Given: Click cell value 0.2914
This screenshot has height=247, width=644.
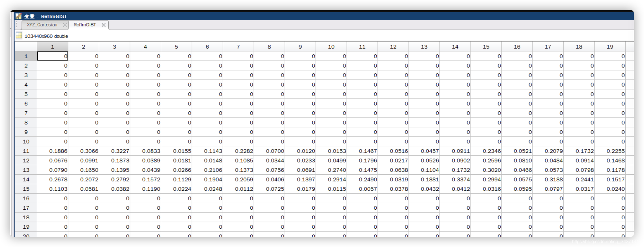Looking at the screenshot, I should (337, 179).
